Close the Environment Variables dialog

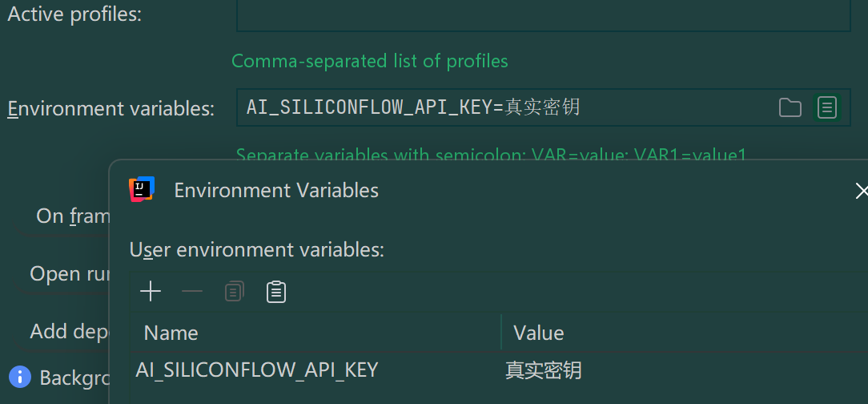coord(861,191)
